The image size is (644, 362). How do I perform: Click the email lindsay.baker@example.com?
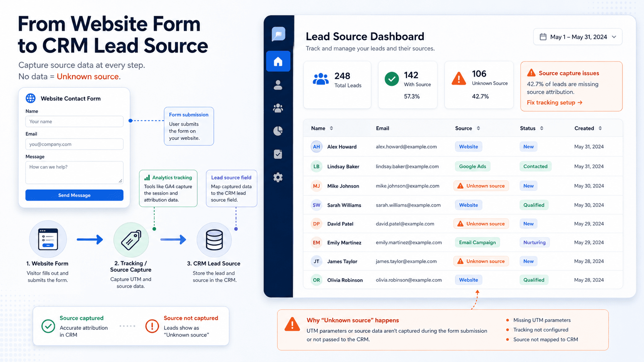coord(408,167)
